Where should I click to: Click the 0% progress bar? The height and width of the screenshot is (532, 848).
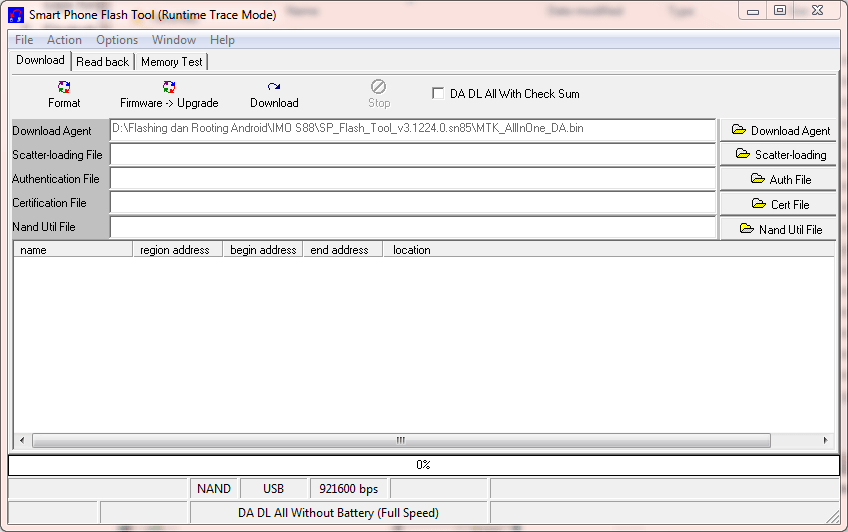[423, 465]
